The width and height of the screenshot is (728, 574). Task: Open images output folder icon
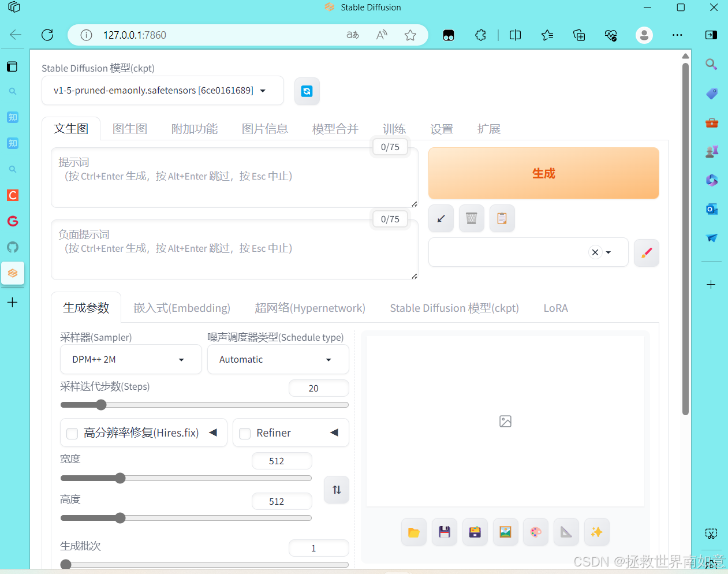coord(414,532)
